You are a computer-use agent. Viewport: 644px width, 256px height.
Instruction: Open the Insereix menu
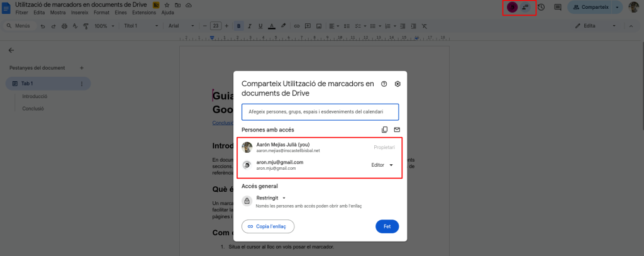(79, 13)
